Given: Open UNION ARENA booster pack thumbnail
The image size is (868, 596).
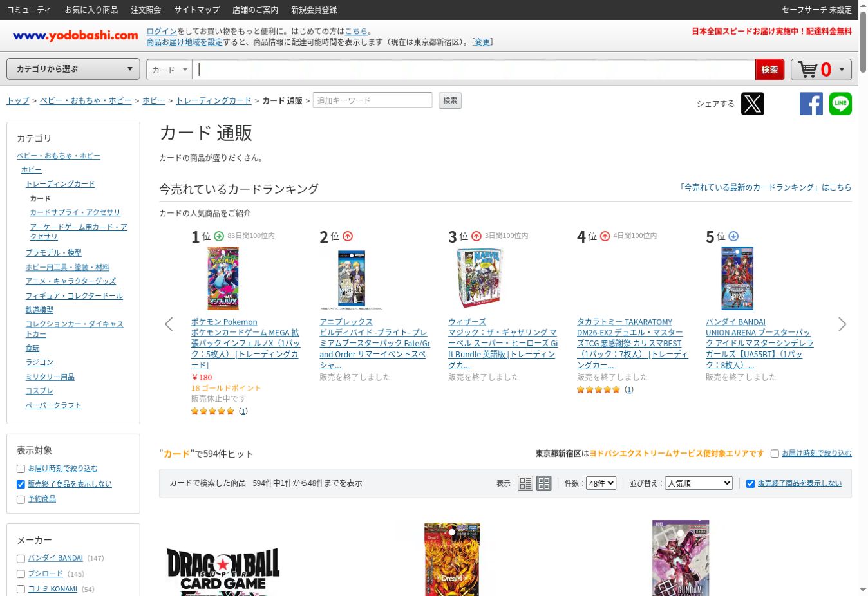Looking at the screenshot, I should coord(737,279).
